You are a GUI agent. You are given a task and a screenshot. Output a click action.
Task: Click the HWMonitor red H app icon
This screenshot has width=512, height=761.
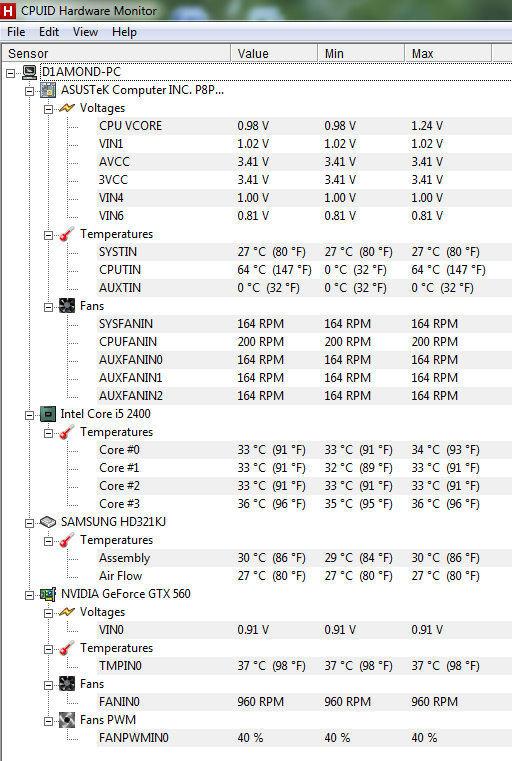(8, 10)
